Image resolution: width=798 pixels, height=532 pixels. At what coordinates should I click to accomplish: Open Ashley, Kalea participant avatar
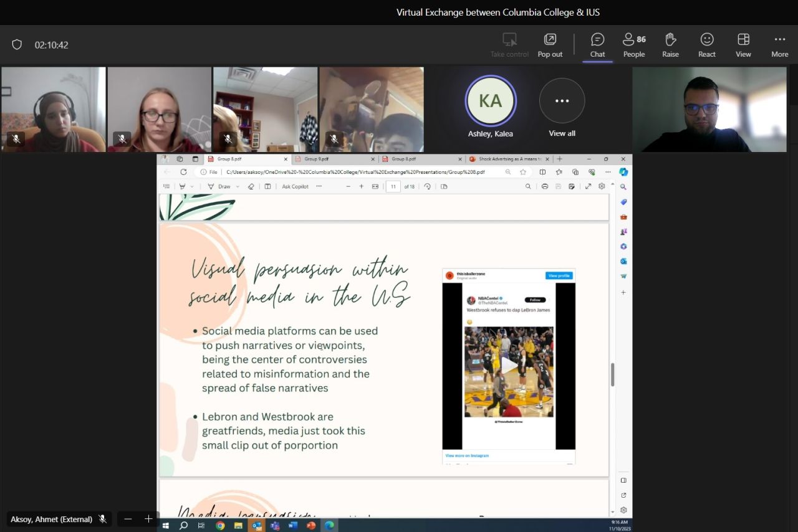point(491,101)
